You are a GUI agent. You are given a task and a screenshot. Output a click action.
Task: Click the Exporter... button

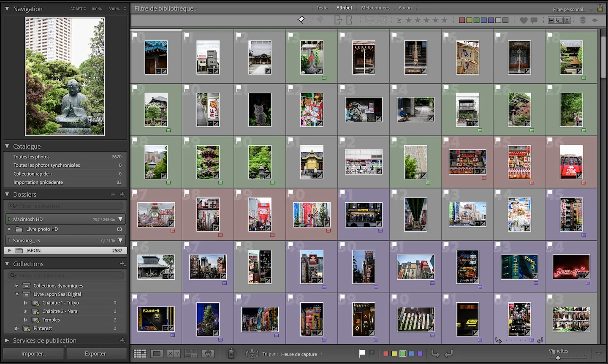point(97,353)
